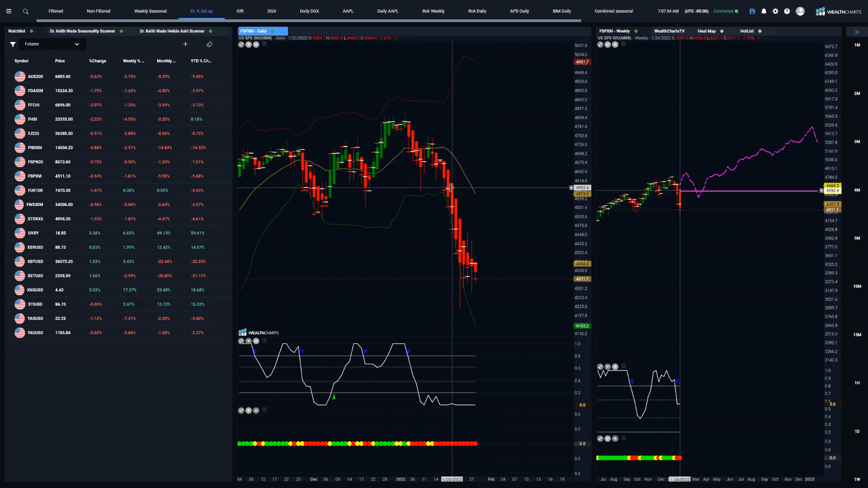This screenshot has width=868, height=488.
Task: Maximize the daily oscillator pane via resize icon
Action: 241,341
